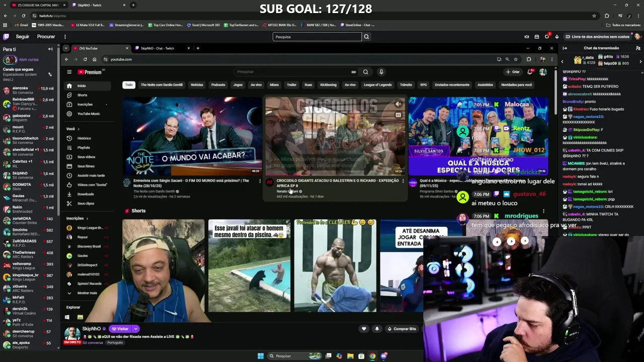Click the YouTube Pesquisar search box
Viewport: 644px width, 362px height.
pos(297,72)
